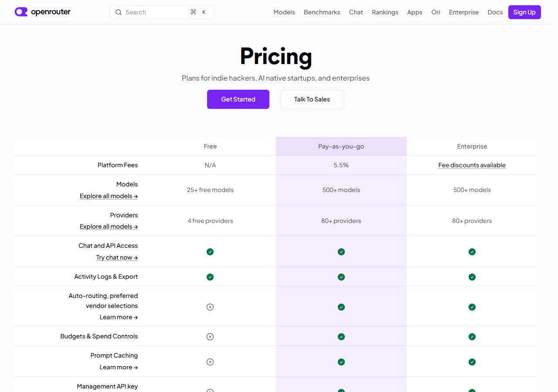Follow Explore all models link under Models
Viewport: 558px width, 392px height.
[x=109, y=196]
